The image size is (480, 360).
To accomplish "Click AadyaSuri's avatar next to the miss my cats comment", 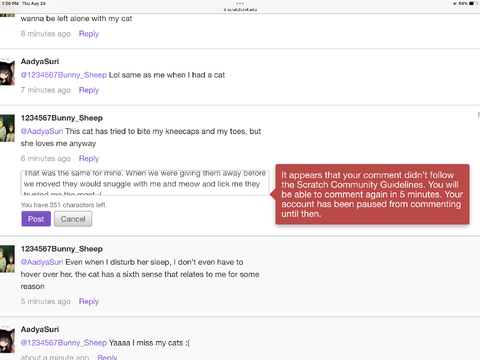I will point(7,339).
